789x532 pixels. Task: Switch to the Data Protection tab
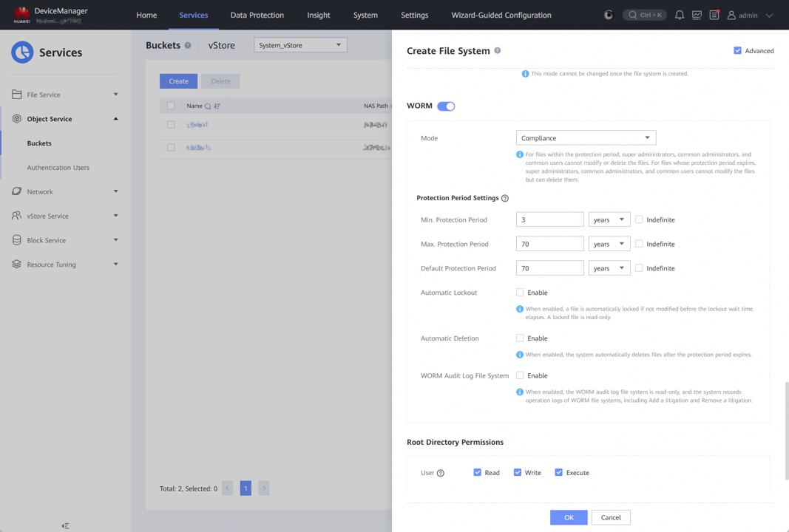click(257, 15)
